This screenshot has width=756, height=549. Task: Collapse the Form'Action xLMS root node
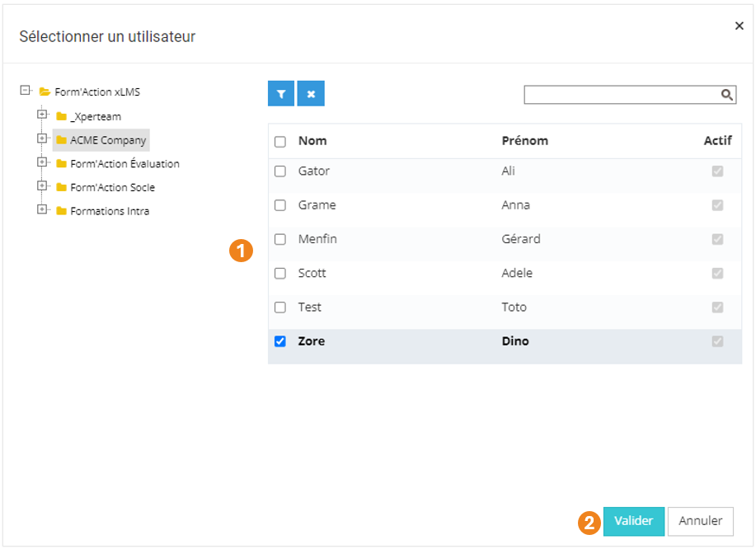click(25, 91)
